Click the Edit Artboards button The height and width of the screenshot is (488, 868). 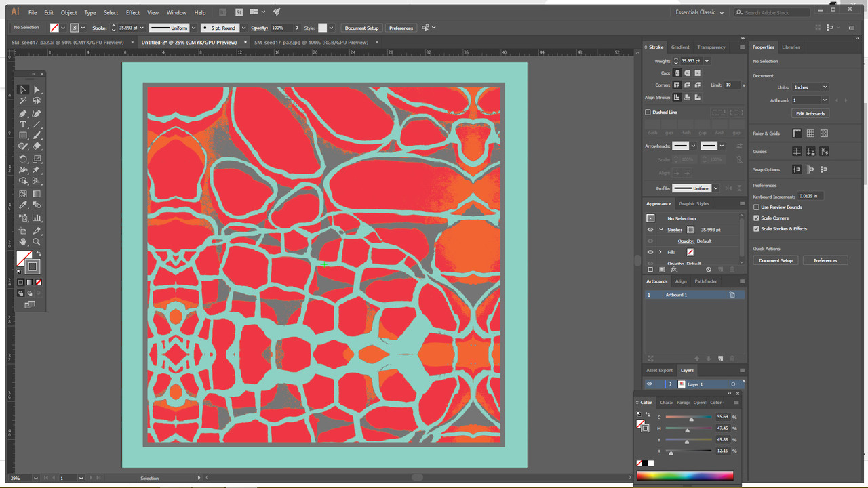pyautogui.click(x=810, y=113)
